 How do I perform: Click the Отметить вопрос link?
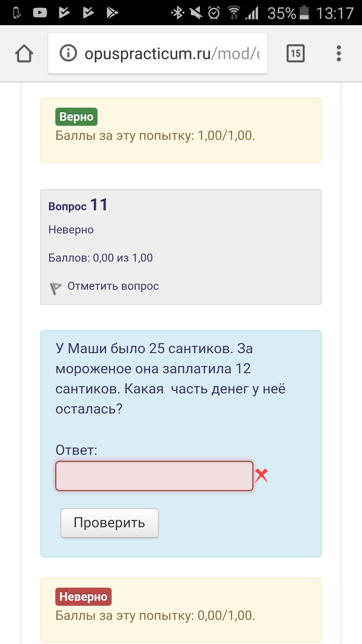click(113, 286)
